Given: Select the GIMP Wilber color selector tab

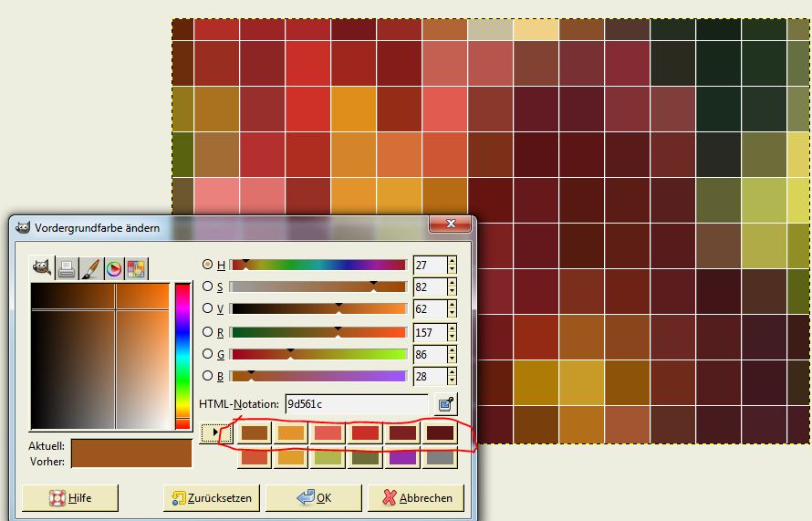Looking at the screenshot, I should pos(42,267).
